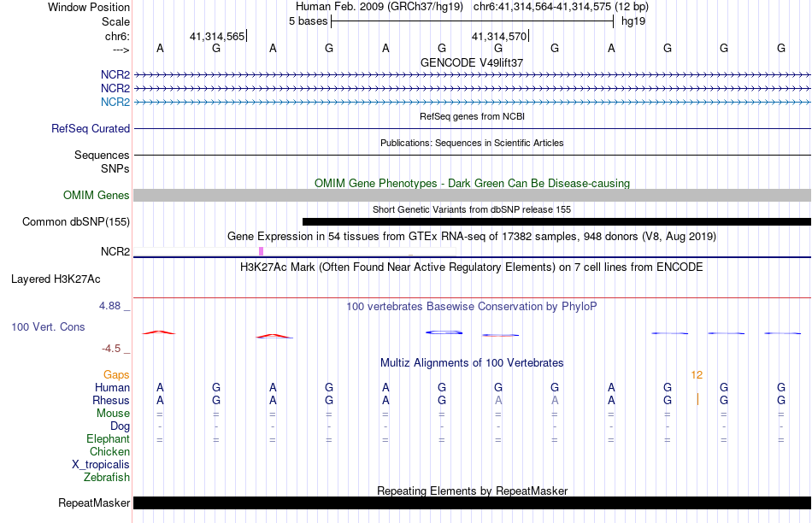Screen dimensions: 812x523
Task: Click the 4.88 upper PhyloP scale value
Action: click(109, 306)
